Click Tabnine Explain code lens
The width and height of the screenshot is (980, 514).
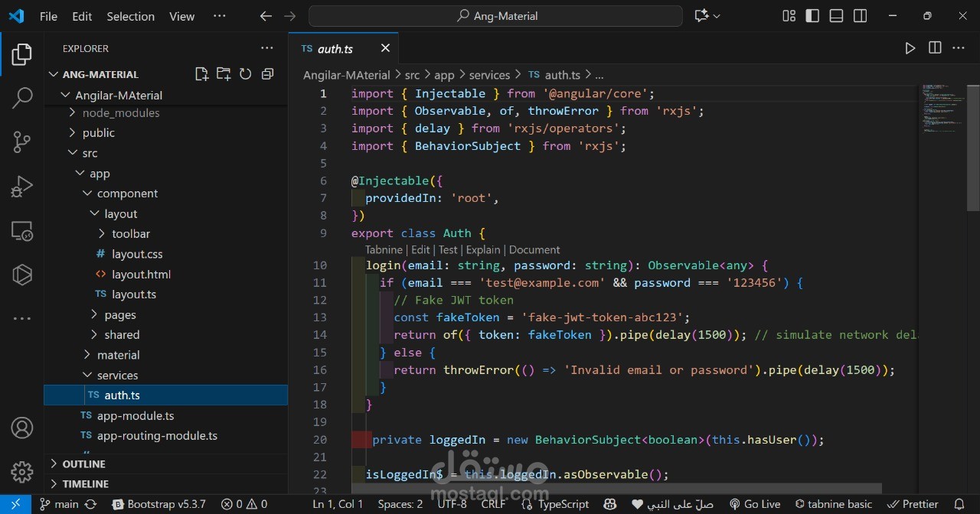[x=483, y=249]
